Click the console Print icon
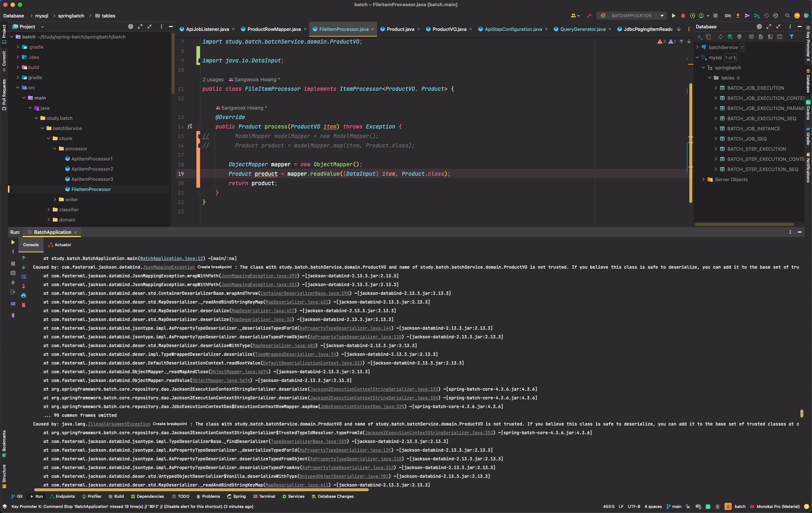The image size is (812, 513). (24, 296)
